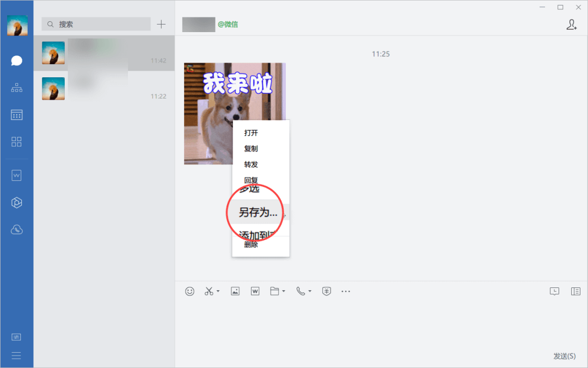This screenshot has width=588, height=368.
Task: Expand the folder dropdown arrow
Action: pos(284,291)
